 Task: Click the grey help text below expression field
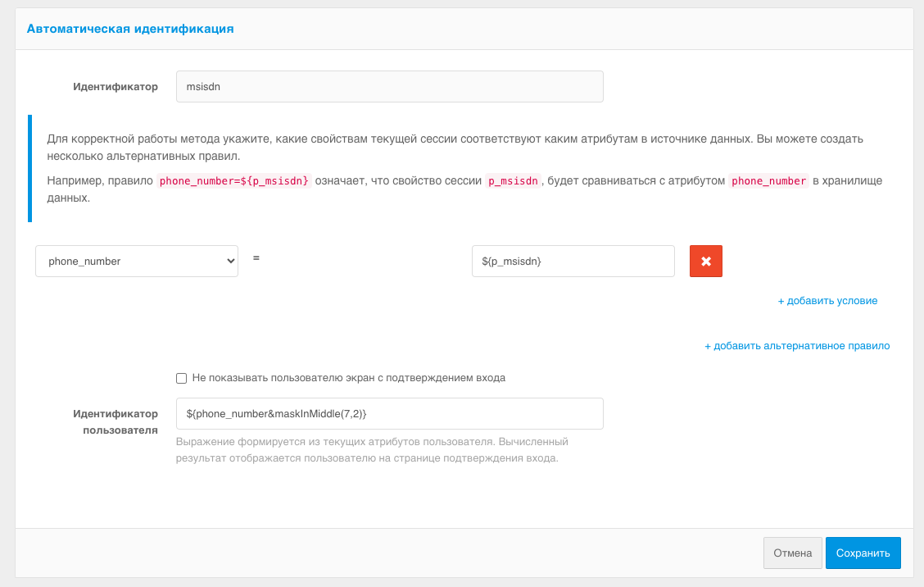pyautogui.click(x=371, y=450)
